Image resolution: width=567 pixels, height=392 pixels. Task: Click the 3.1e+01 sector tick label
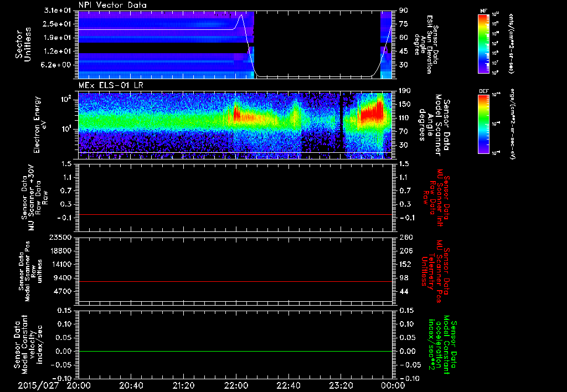[58, 11]
